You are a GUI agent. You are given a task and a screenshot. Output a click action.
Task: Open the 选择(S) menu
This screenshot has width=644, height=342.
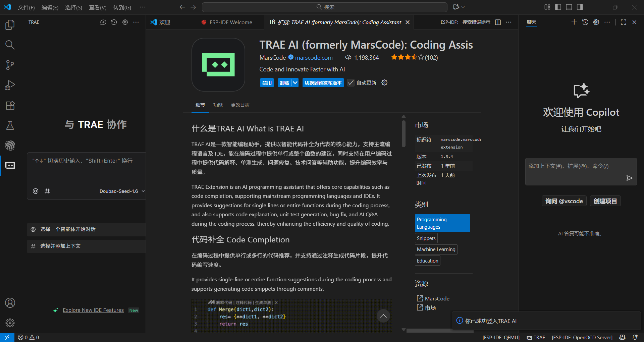[x=73, y=7]
